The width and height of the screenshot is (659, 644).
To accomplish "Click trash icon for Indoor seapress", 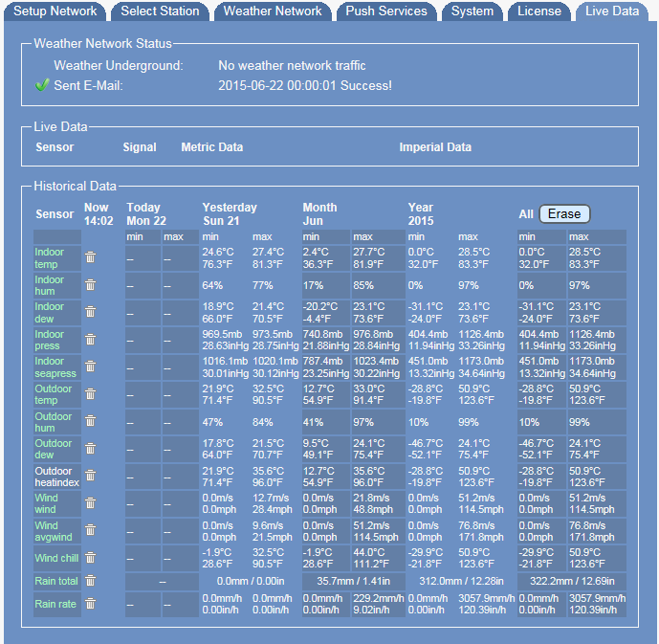I will tap(90, 366).
